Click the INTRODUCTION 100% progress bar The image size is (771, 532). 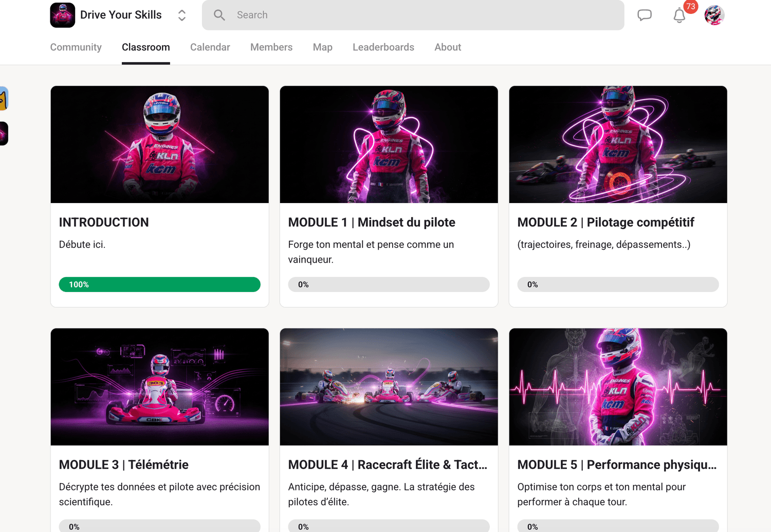[x=160, y=285]
